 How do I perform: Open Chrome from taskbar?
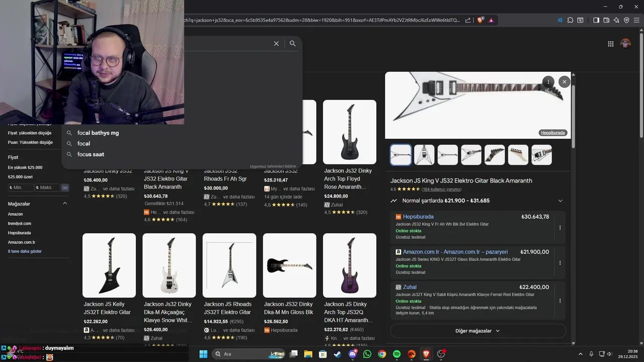pos(382,354)
